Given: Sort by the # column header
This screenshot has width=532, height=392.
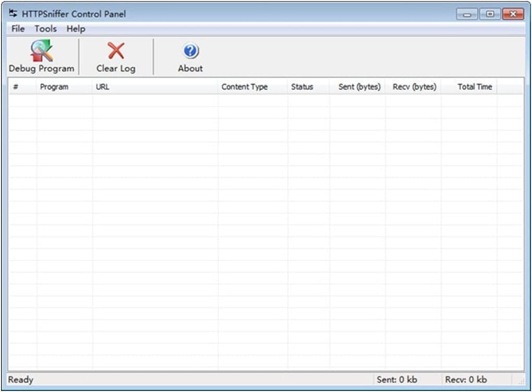Looking at the screenshot, I should [x=22, y=87].
